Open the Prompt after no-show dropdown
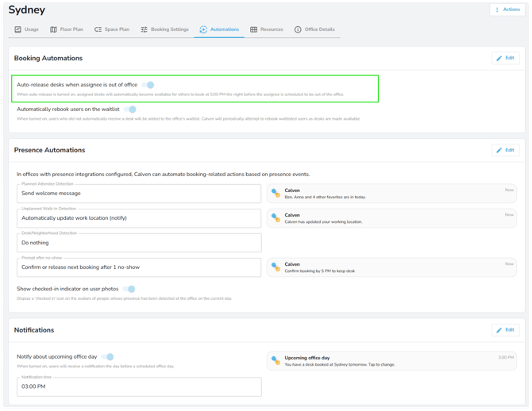The width and height of the screenshot is (532, 411). [139, 267]
